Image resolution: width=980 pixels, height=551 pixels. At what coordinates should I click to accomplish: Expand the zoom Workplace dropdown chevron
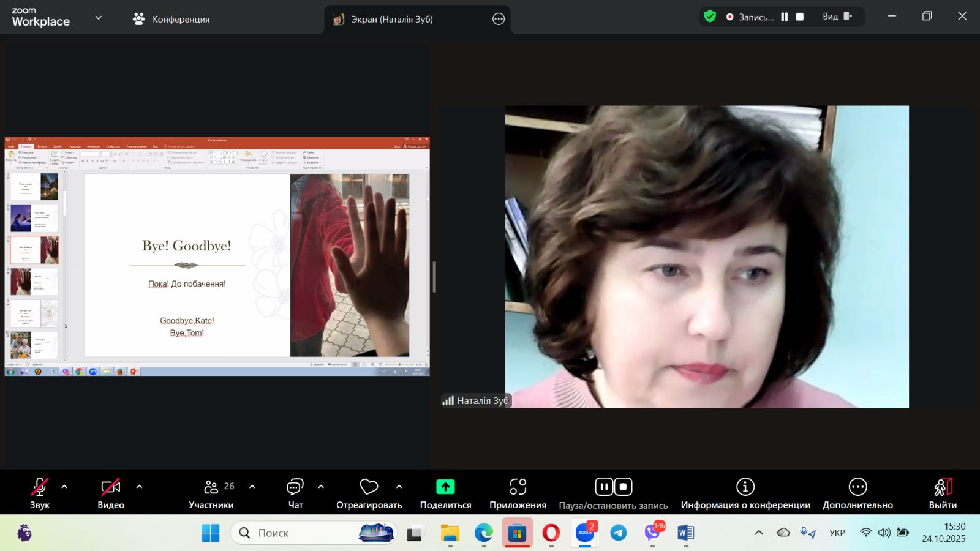pyautogui.click(x=98, y=18)
